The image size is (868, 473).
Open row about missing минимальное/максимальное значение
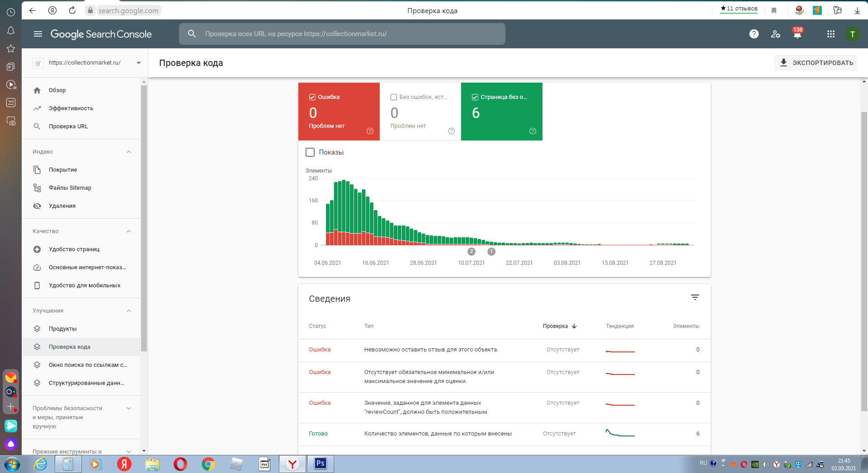504,377
